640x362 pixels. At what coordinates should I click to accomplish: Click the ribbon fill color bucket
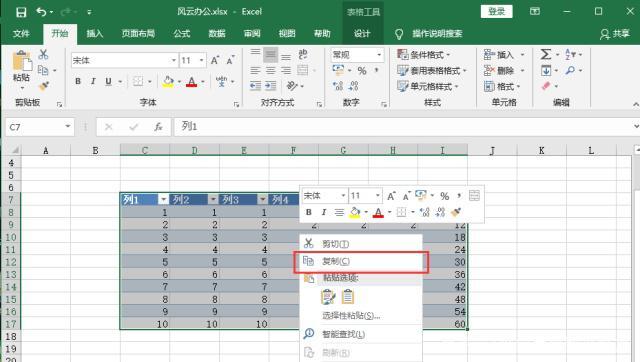168,82
